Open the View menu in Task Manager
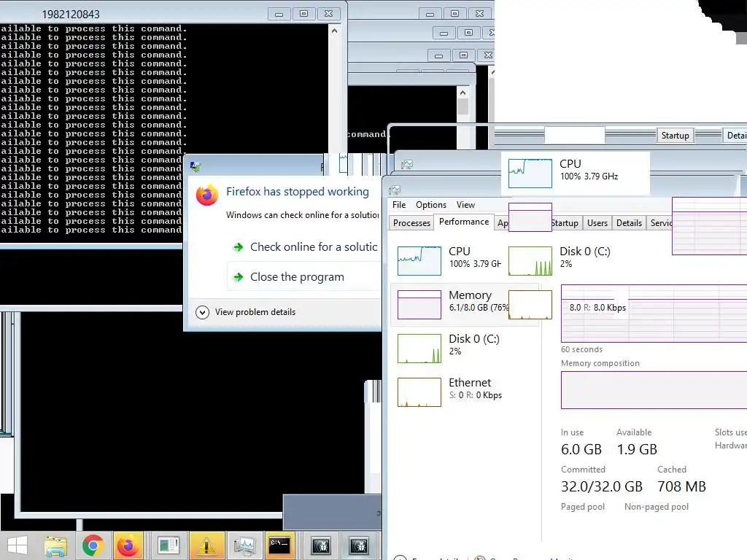This screenshot has width=747, height=560. (x=465, y=205)
